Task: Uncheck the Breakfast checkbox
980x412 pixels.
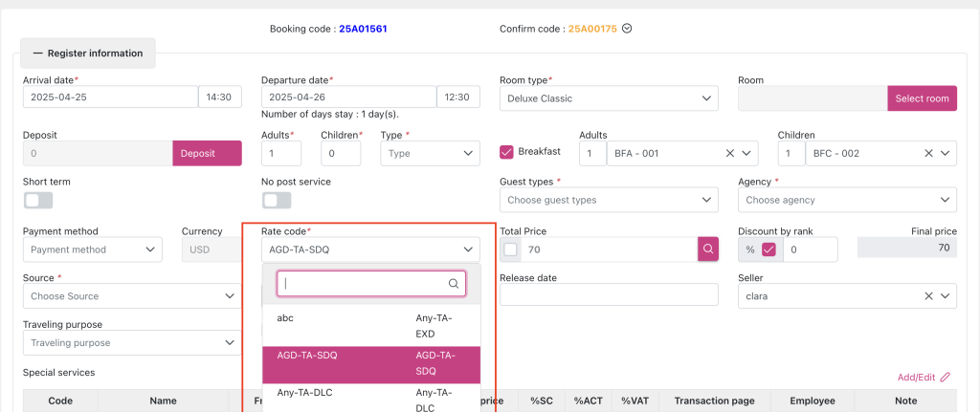Action: pyautogui.click(x=507, y=152)
